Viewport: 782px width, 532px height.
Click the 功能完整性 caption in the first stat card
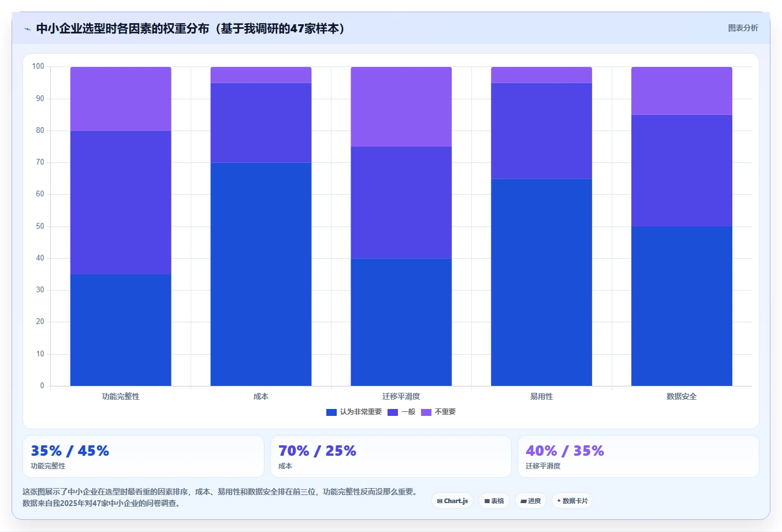pos(48,466)
